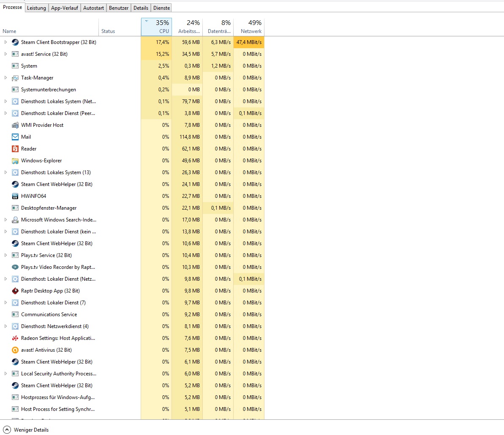Click the Local Security Authority Process icon
The height and width of the screenshot is (435, 504).
pos(15,374)
